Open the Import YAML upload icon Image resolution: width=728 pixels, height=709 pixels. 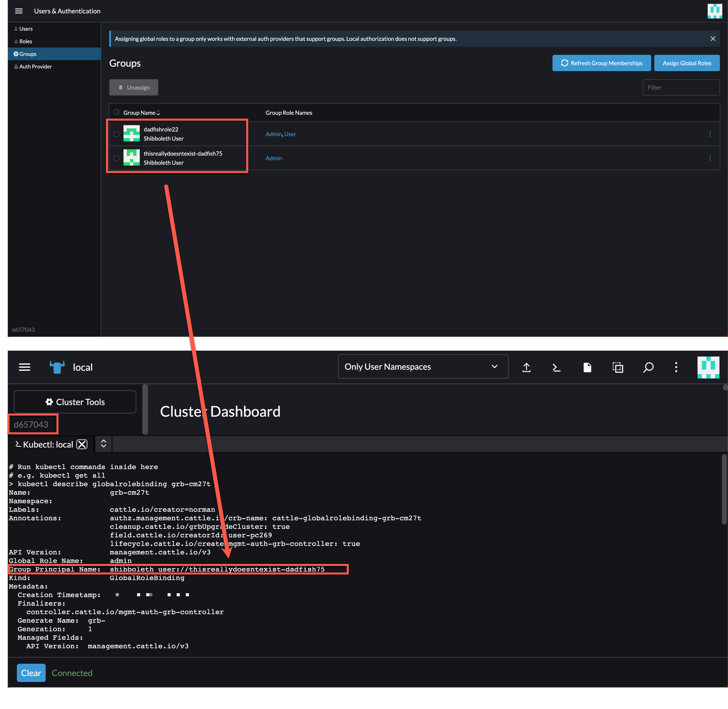[x=526, y=367]
